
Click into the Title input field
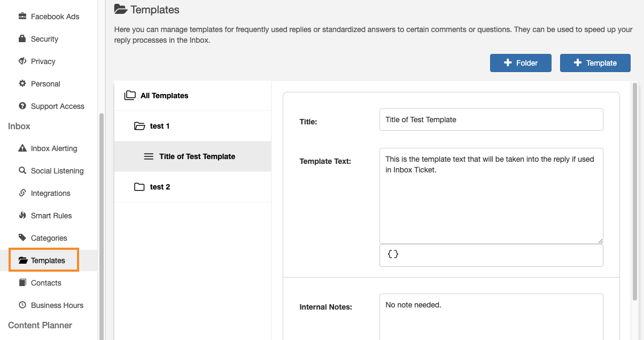coord(491,120)
